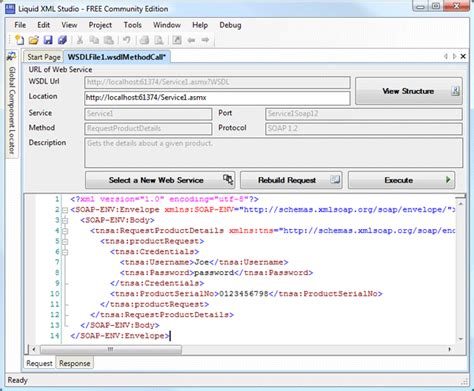Click the View Structure button
474x391 pixels.
click(x=409, y=91)
